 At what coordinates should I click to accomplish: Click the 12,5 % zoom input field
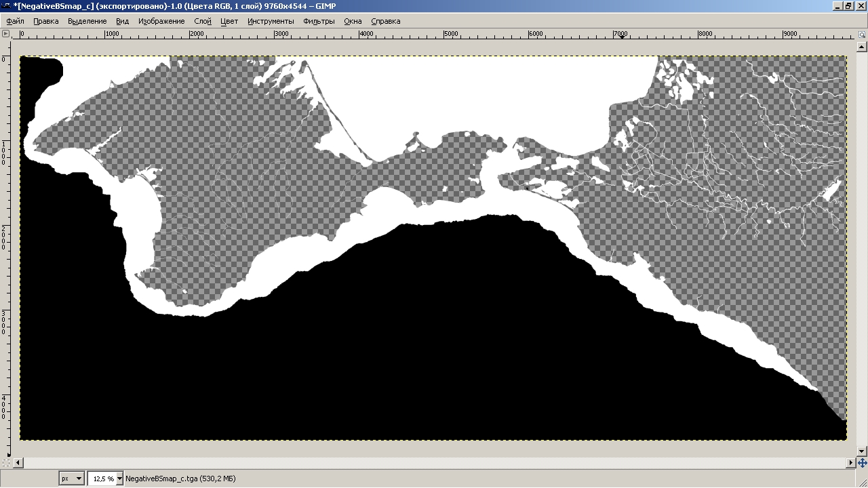102,479
